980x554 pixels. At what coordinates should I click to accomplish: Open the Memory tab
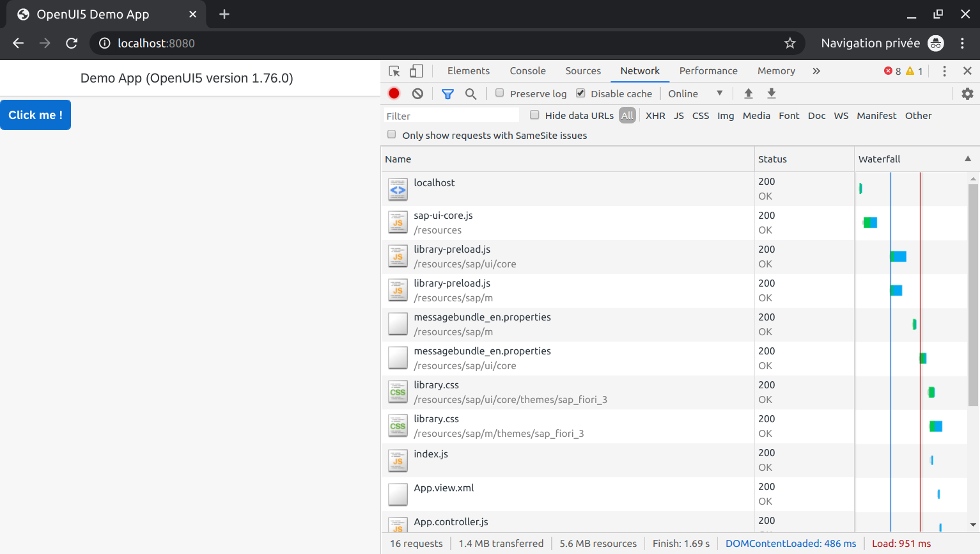coord(776,71)
